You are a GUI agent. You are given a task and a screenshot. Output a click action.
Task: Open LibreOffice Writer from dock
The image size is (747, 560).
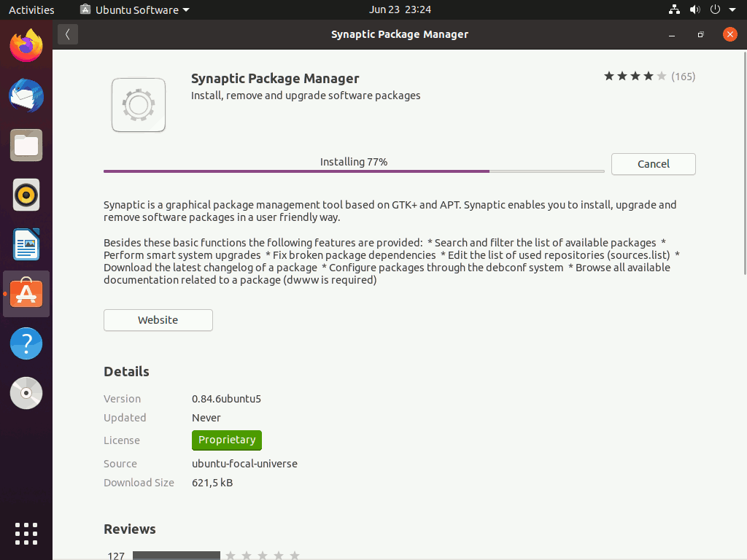26,244
